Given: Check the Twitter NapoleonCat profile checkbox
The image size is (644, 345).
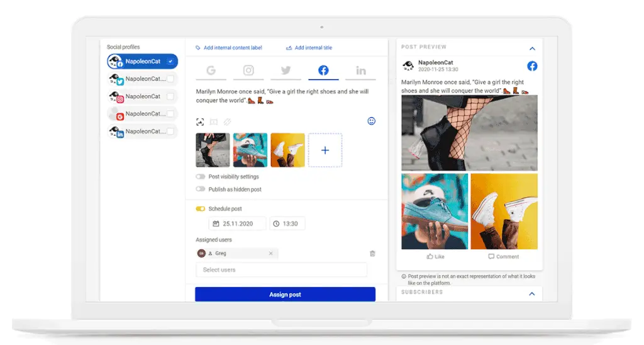Looking at the screenshot, I should tap(170, 79).
